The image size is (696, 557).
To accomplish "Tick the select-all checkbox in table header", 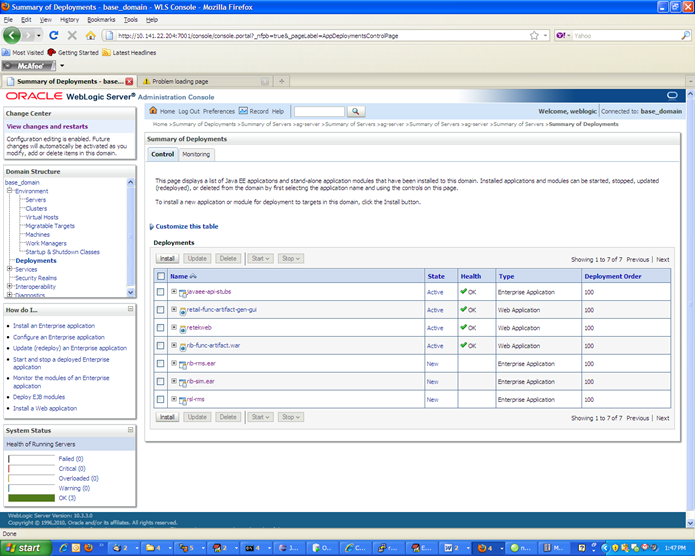I will tap(161, 276).
